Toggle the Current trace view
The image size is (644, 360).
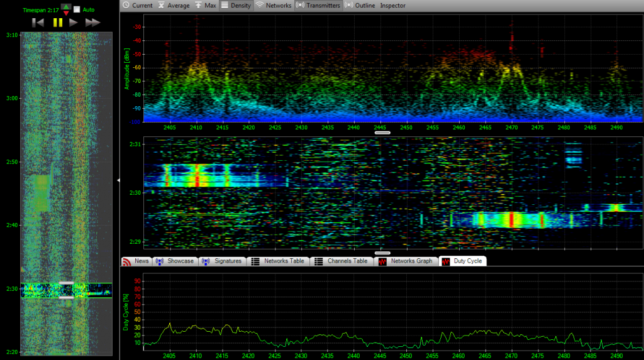pyautogui.click(x=137, y=6)
